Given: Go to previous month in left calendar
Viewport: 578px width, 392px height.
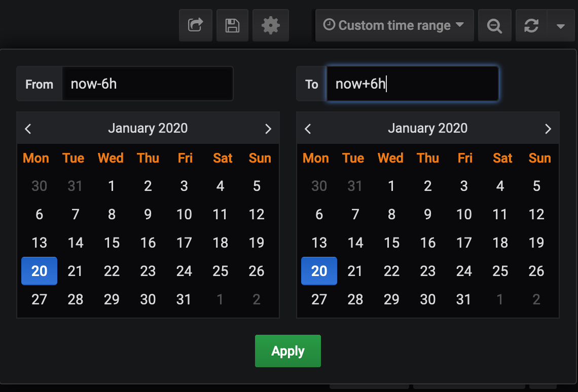Looking at the screenshot, I should click(28, 128).
